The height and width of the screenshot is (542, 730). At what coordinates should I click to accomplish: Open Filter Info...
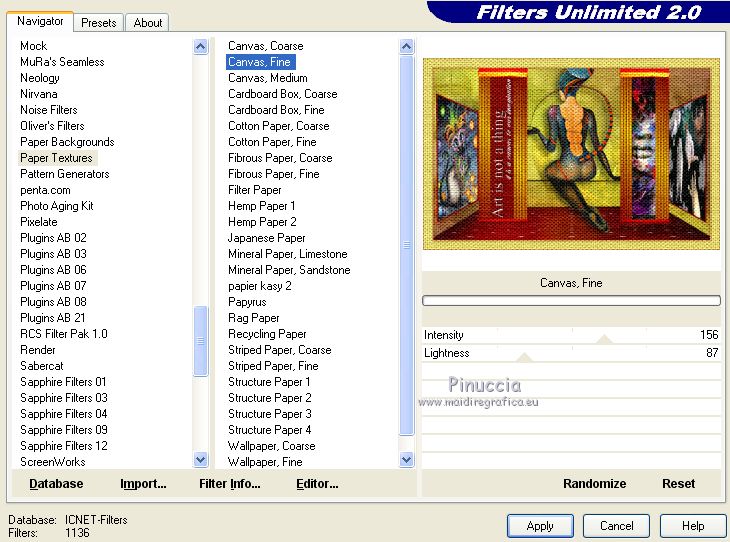pyautogui.click(x=230, y=484)
